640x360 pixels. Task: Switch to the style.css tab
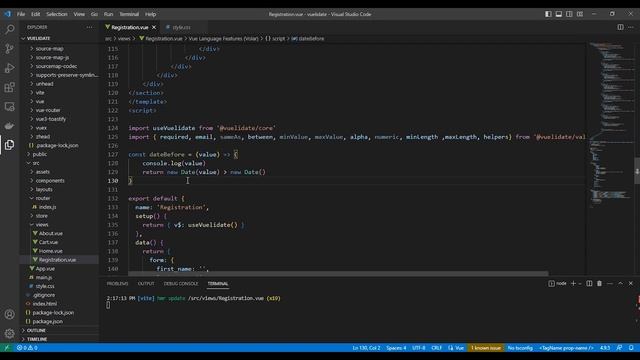182,27
